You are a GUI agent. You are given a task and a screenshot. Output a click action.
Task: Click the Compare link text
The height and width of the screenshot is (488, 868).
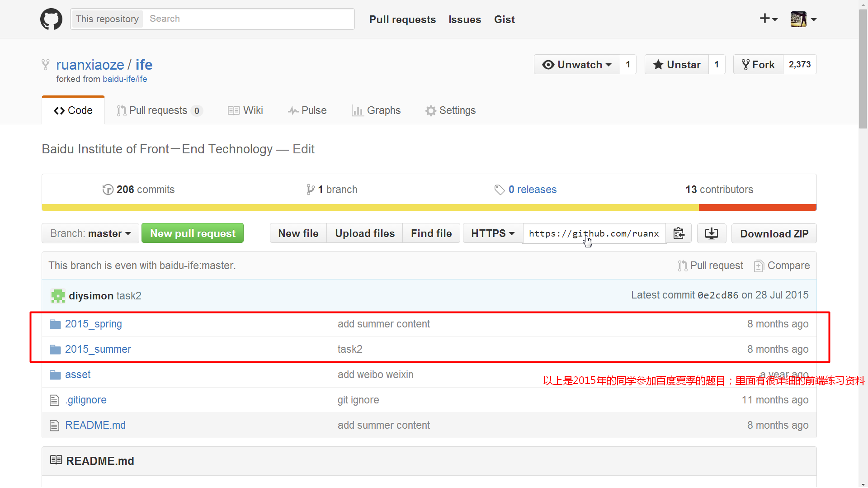[x=788, y=266]
